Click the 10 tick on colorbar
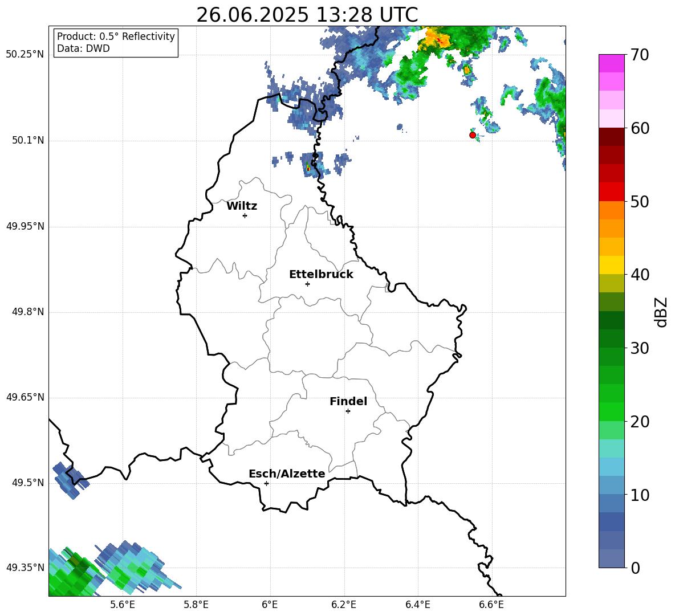 (640, 495)
